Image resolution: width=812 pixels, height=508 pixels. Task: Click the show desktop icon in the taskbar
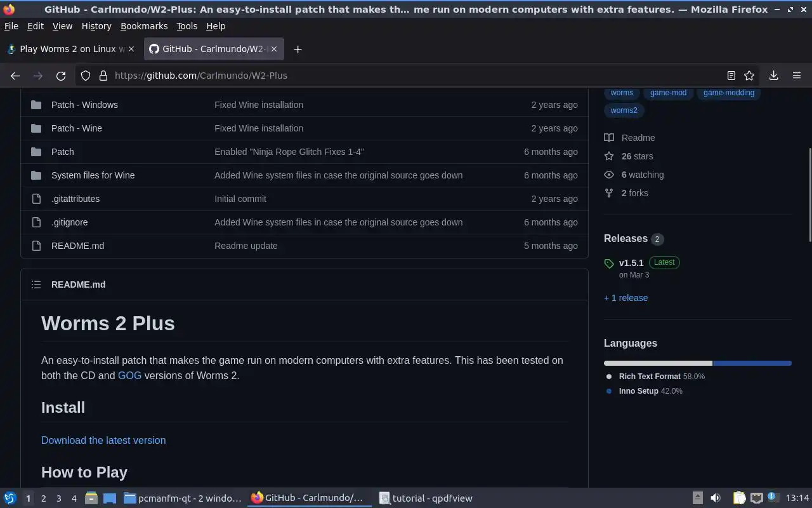[110, 498]
